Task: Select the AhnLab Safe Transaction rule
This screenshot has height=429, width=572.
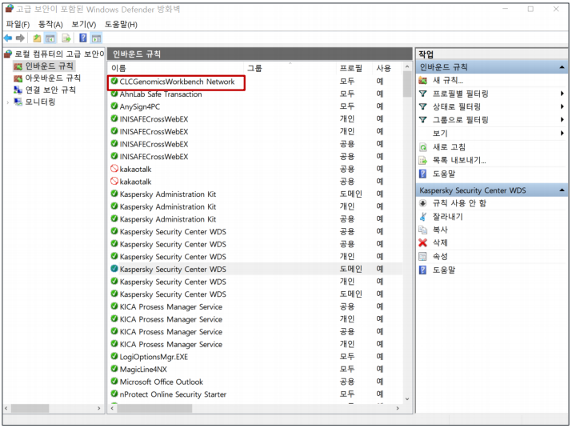Action: point(161,94)
